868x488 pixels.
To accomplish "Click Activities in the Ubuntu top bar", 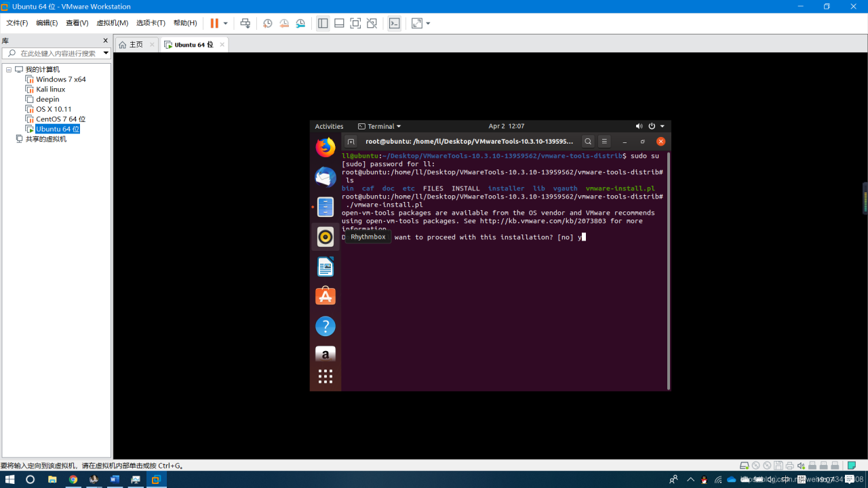I will pos(329,126).
